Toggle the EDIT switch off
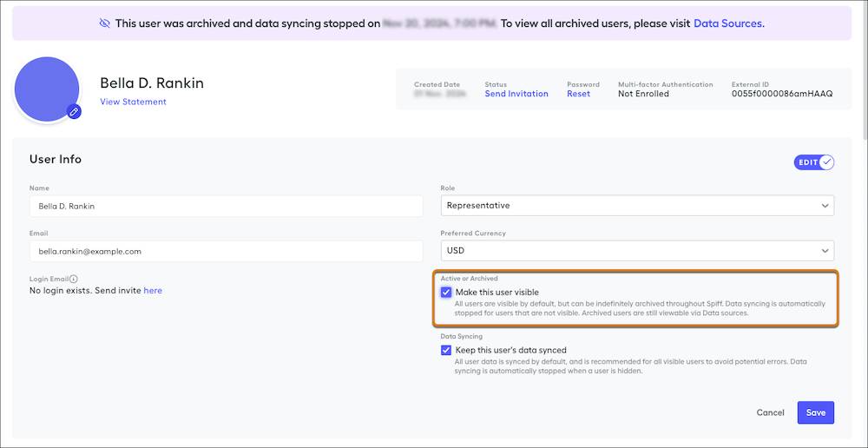Viewport: 868px width, 448px height. [x=814, y=162]
